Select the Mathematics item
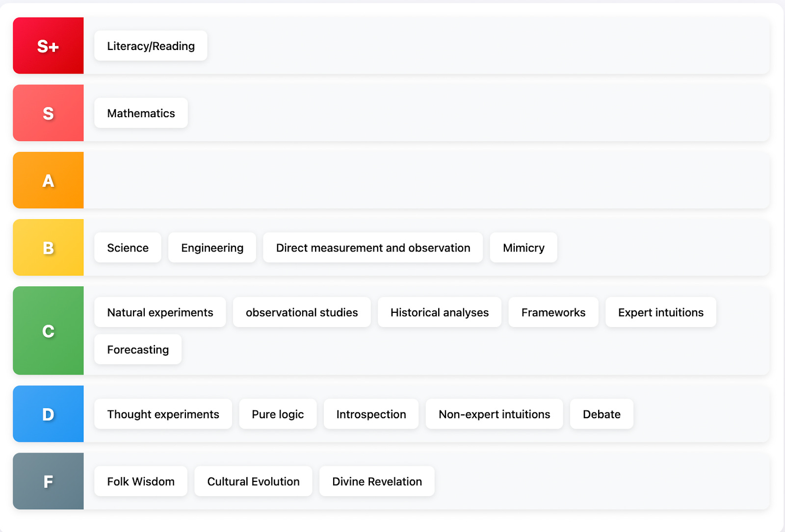The height and width of the screenshot is (532, 785). pos(141,113)
